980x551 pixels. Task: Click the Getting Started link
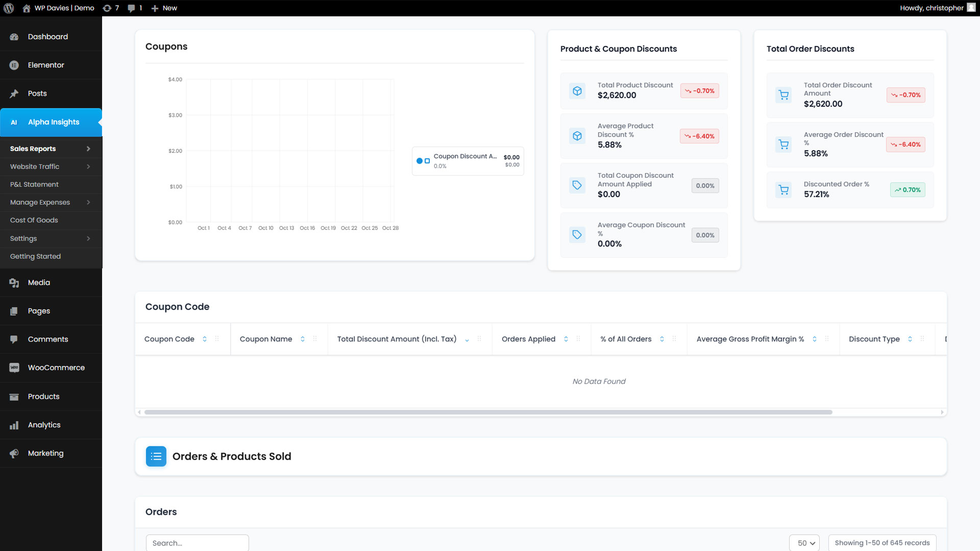[x=35, y=257]
